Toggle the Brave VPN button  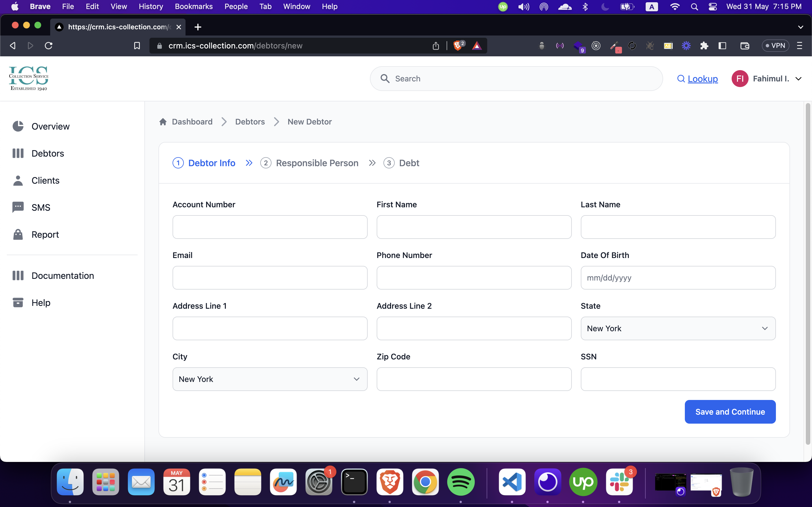tap(775, 46)
